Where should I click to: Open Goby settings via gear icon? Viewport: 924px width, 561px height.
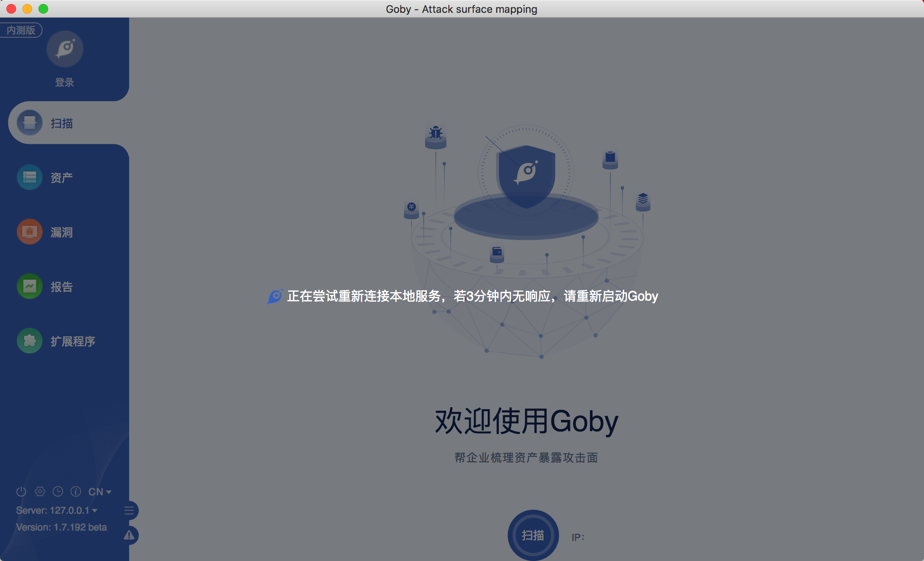[x=40, y=491]
